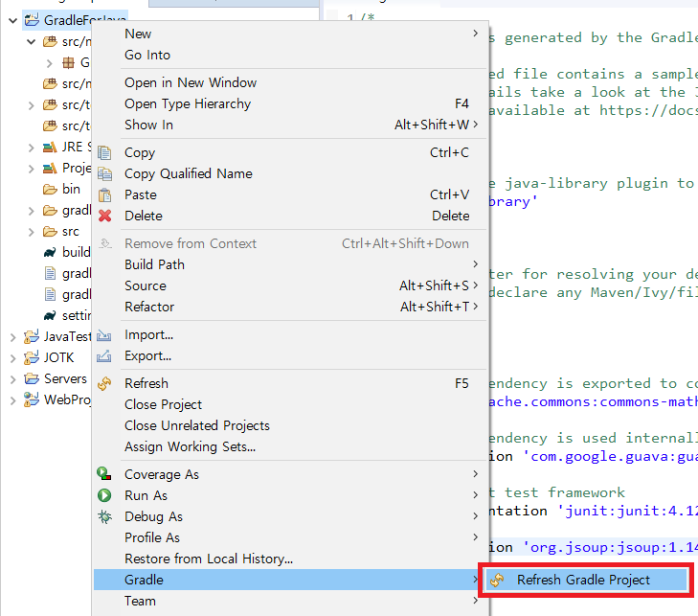Select Open Type Hierarchy
Screen dimensions: 698x616
click(291, 103)
